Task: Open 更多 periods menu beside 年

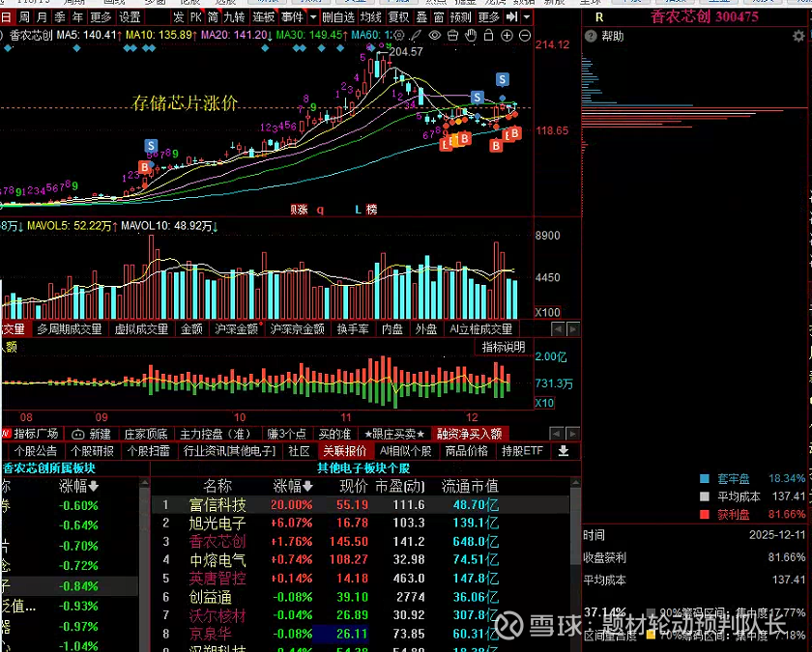Action: coord(101,17)
